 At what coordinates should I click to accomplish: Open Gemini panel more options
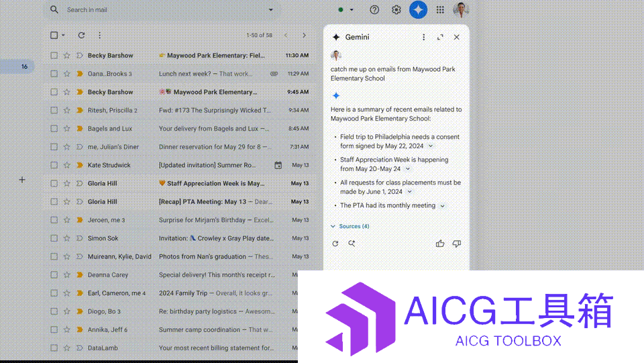pyautogui.click(x=423, y=37)
